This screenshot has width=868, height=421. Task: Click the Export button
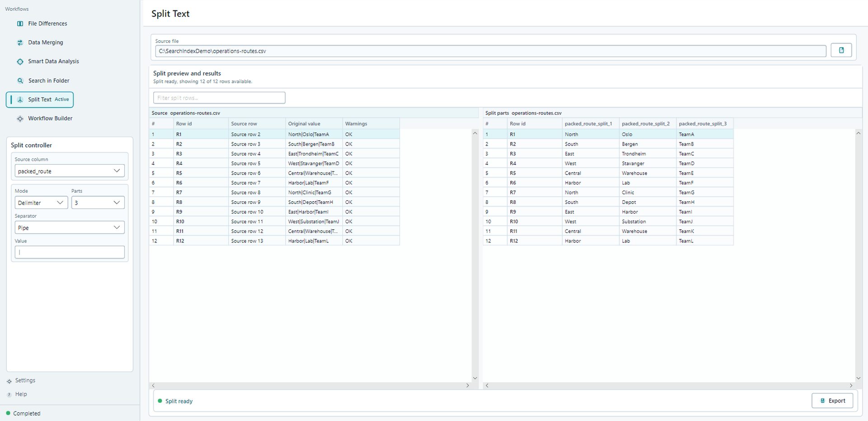point(832,401)
